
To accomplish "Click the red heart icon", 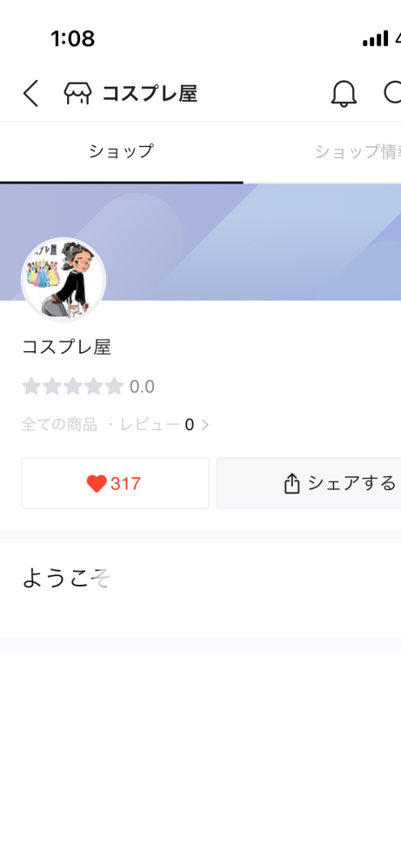I will (x=97, y=484).
